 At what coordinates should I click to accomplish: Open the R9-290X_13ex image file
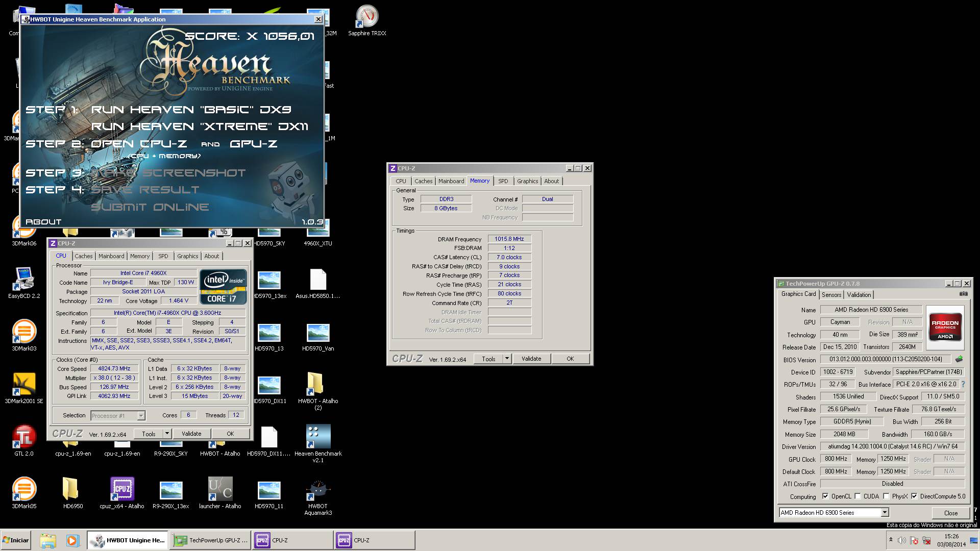point(171,493)
